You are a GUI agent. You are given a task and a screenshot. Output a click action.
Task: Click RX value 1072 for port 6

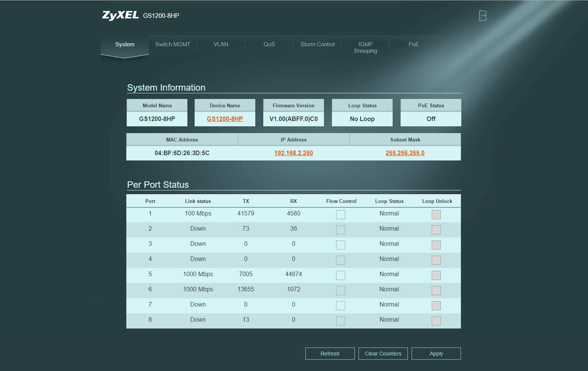pyautogui.click(x=294, y=289)
